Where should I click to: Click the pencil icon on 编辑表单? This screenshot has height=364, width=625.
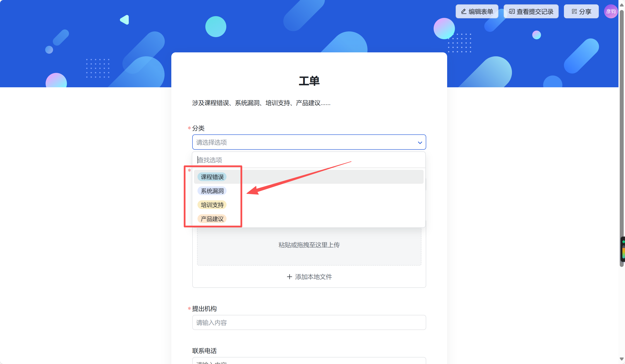[463, 11]
